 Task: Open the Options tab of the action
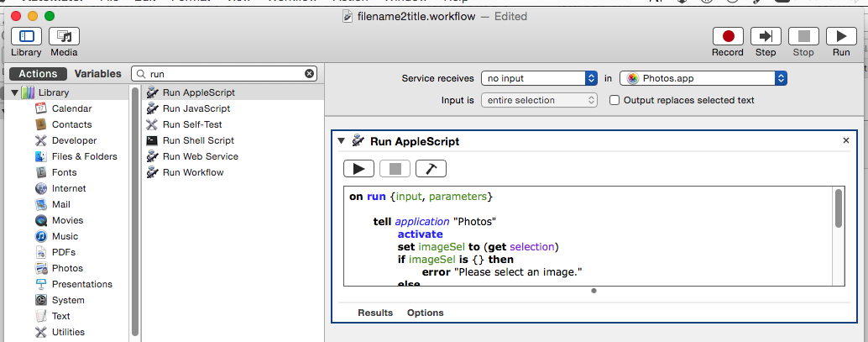pyautogui.click(x=425, y=313)
